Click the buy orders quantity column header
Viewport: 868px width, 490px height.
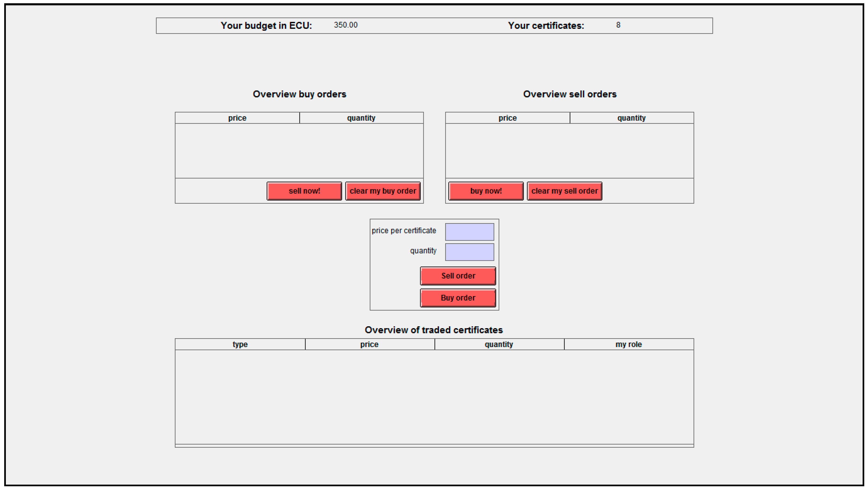tap(361, 118)
